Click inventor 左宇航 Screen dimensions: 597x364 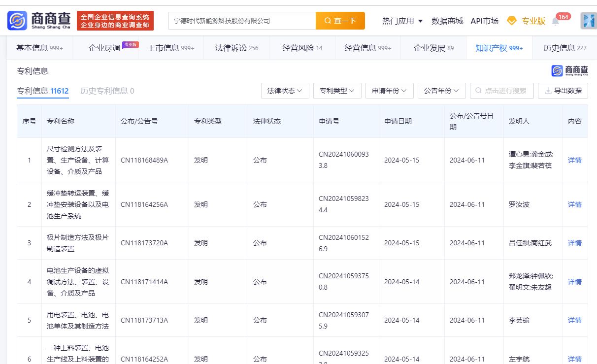coord(519,359)
